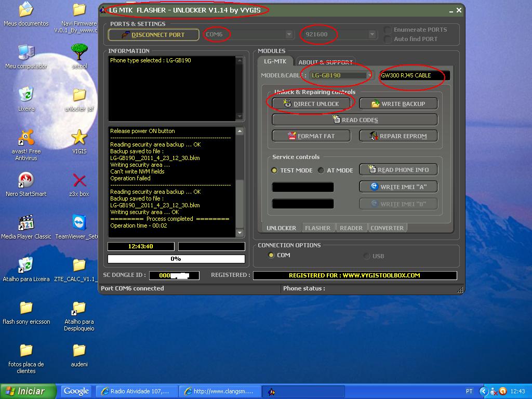The width and height of the screenshot is (532, 399).
Task: Click tray icon beside the clock
Action: [x=503, y=391]
